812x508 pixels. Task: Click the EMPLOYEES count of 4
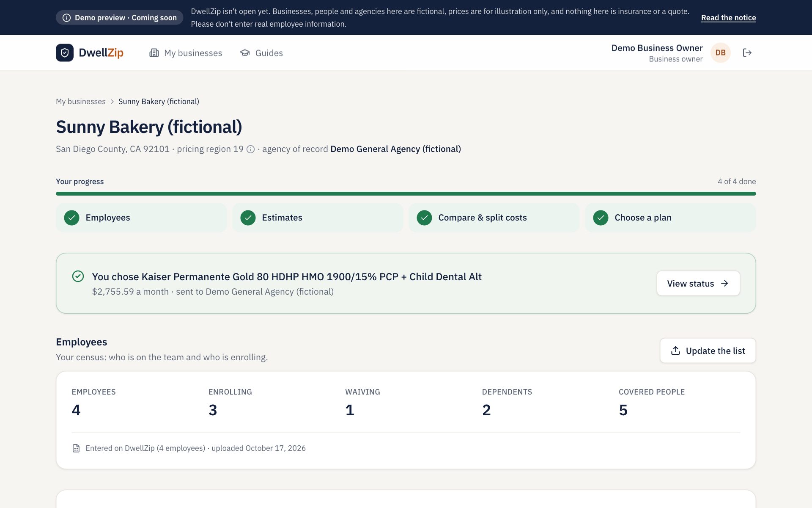(x=76, y=410)
